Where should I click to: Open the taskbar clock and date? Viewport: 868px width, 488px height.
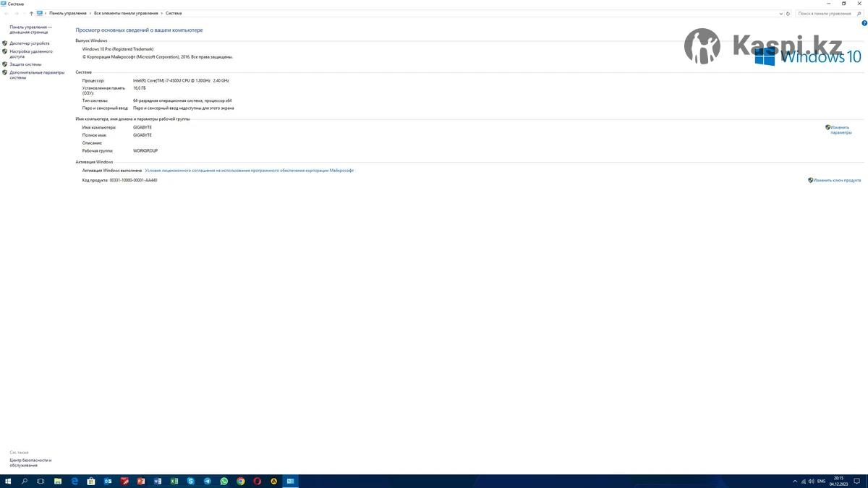(x=839, y=481)
